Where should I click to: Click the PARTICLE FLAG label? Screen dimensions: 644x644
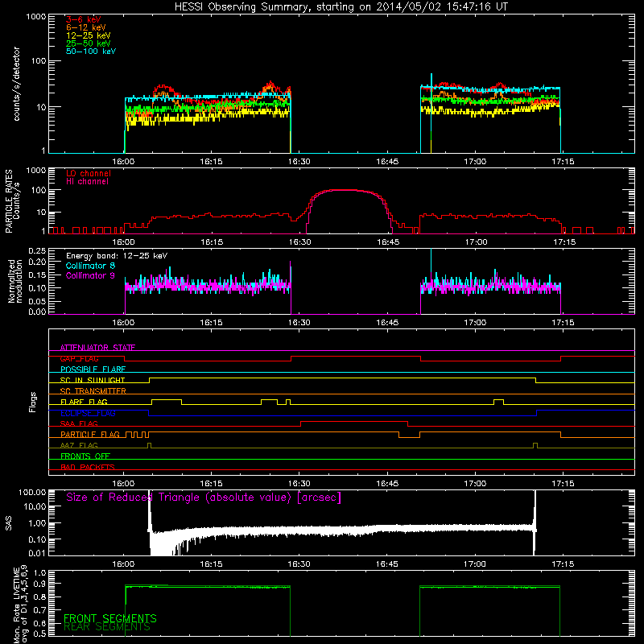click(90, 434)
